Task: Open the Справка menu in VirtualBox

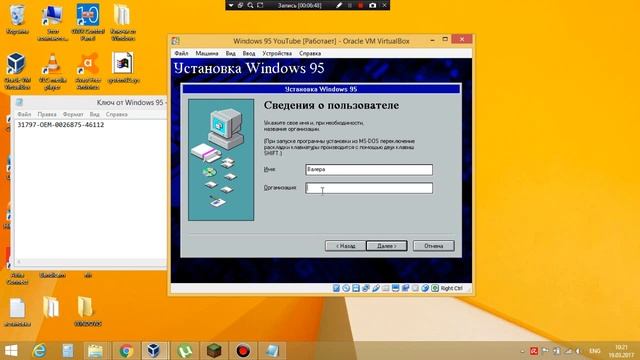Action: 310,53
